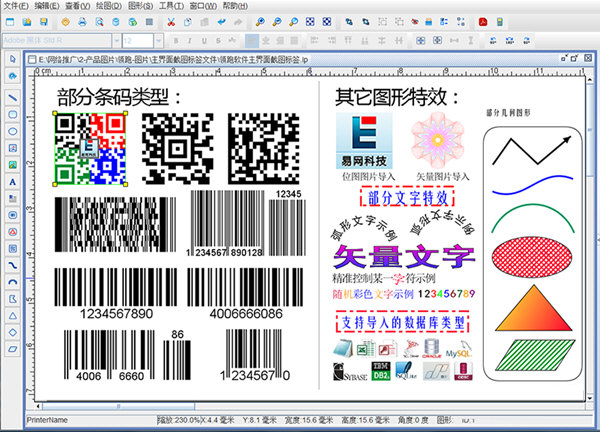Select the line drawing tool in left toolbar
600x432 pixels.
[x=12, y=97]
